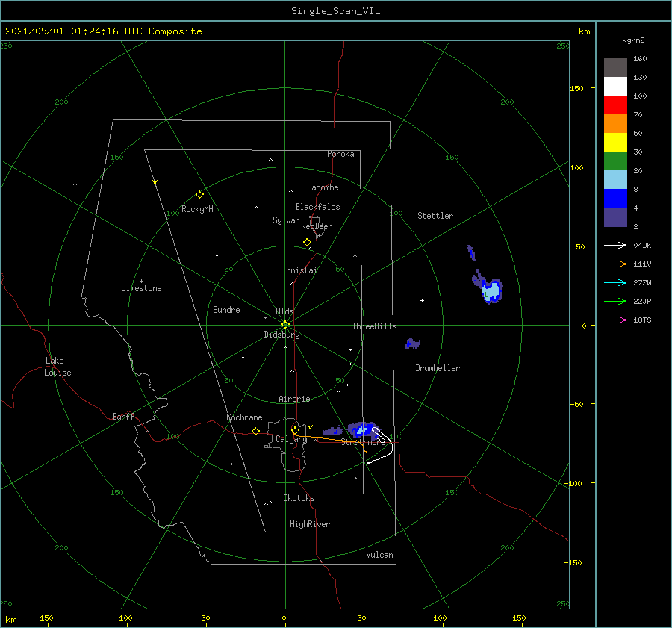Screen dimensions: 672x628
Task: Click the Lake Louise label
Action: tap(57, 367)
